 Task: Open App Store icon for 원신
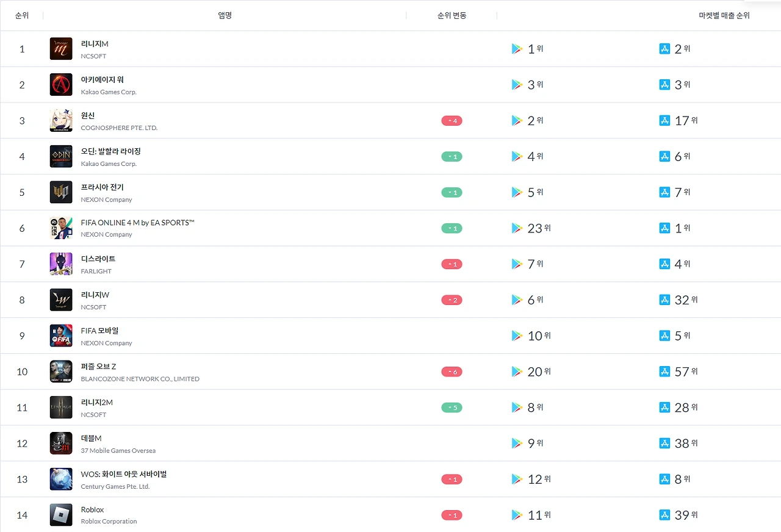[665, 121]
